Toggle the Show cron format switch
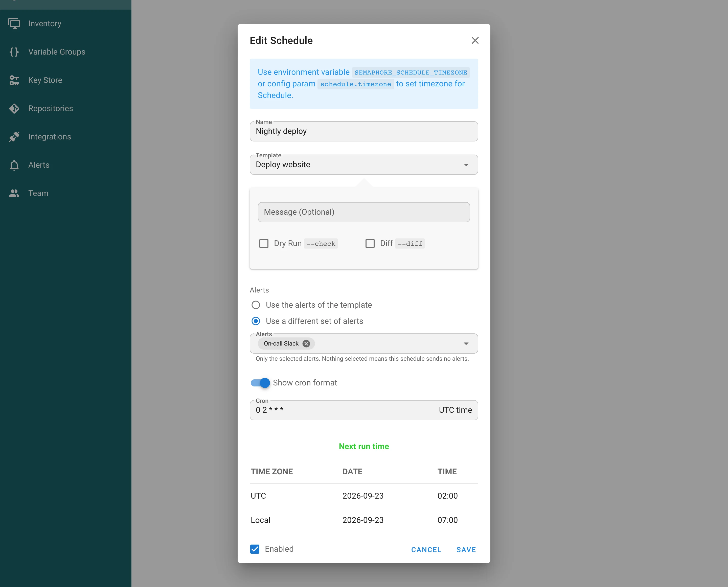728x587 pixels. pyautogui.click(x=260, y=383)
